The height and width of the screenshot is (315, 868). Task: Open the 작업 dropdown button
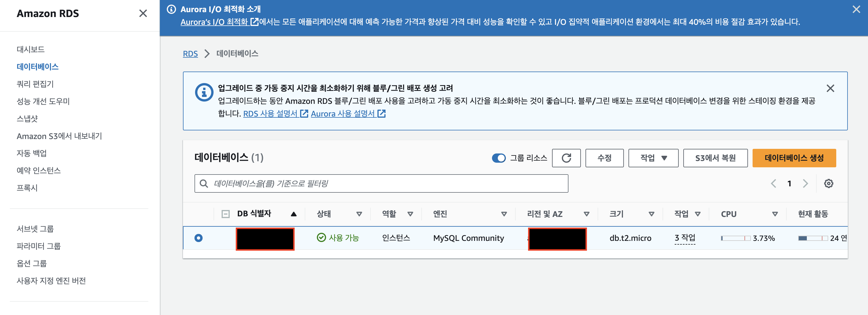(653, 158)
